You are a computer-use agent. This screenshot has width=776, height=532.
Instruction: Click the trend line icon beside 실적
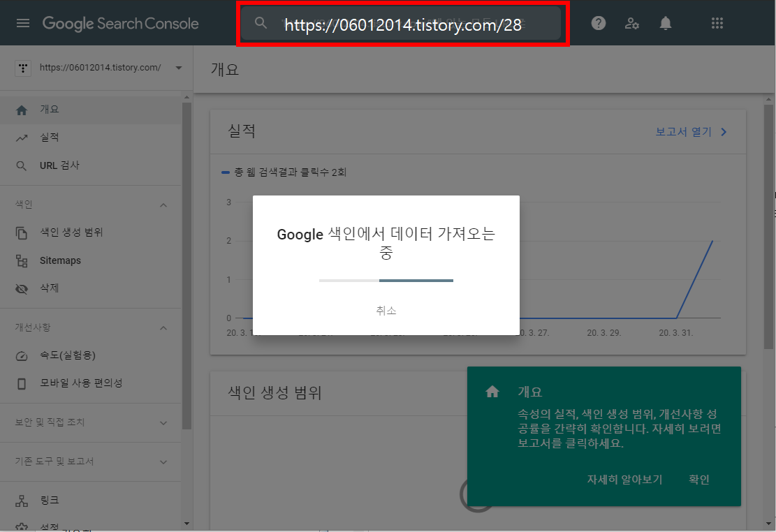(21, 138)
